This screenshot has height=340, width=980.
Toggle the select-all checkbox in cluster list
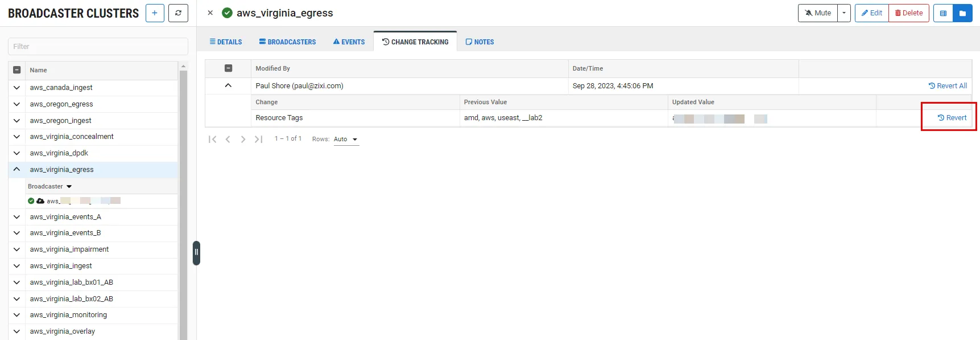click(x=17, y=70)
